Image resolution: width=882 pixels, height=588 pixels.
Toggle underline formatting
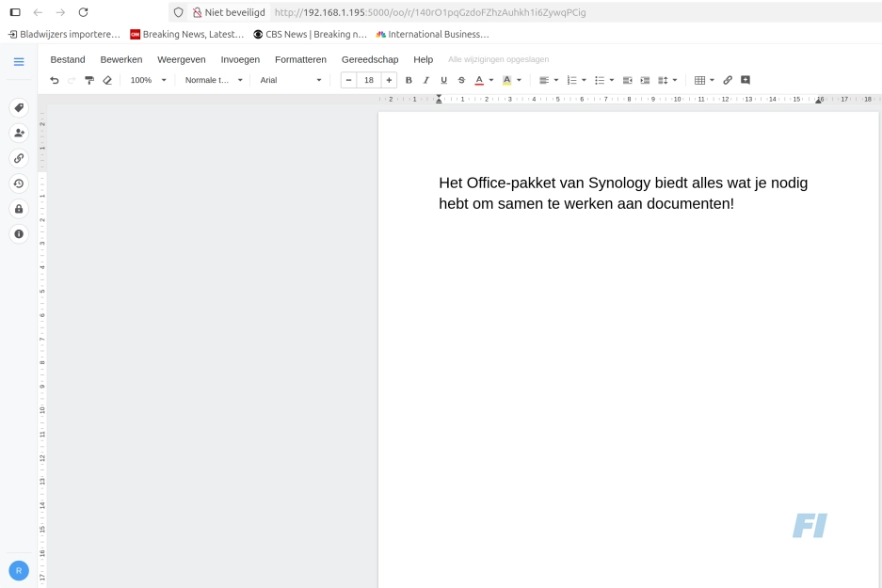coord(443,80)
